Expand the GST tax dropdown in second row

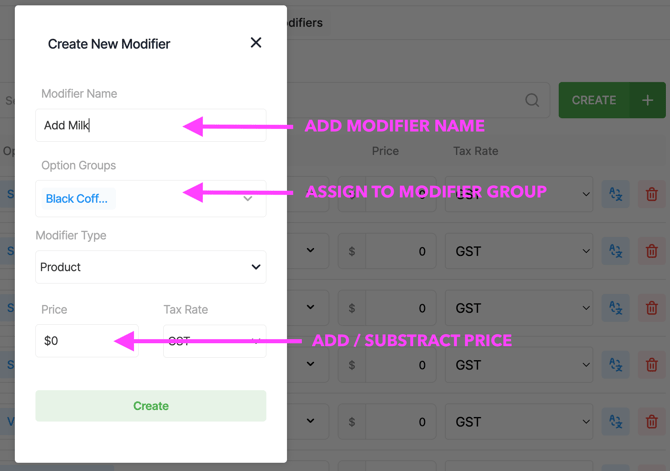[x=520, y=251]
